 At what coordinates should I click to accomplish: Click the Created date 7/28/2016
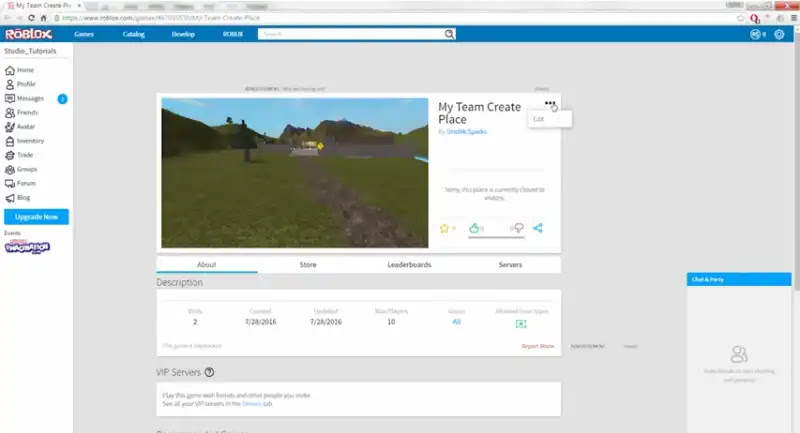(260, 322)
